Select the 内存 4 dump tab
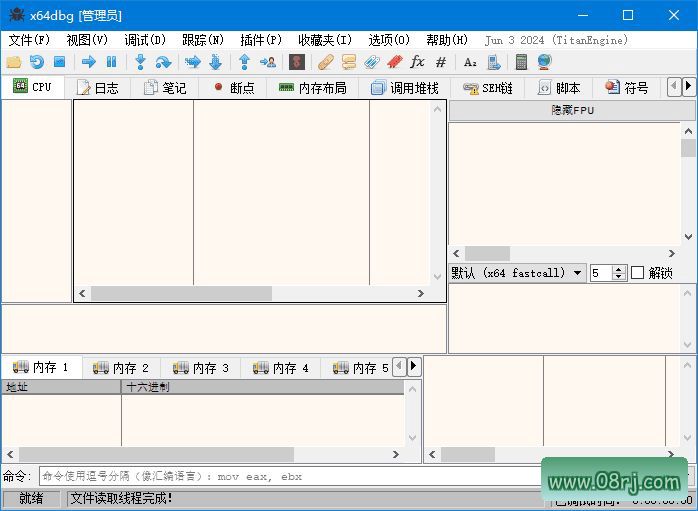 click(281, 368)
